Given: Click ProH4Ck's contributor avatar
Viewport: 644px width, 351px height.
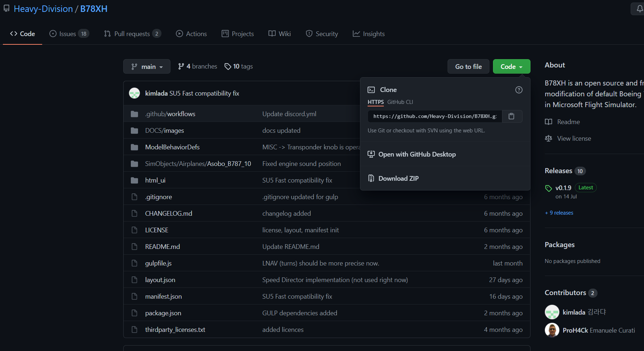Looking at the screenshot, I should [x=552, y=330].
